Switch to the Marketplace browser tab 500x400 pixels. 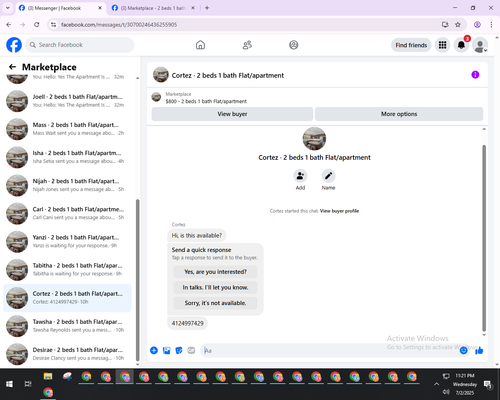[x=153, y=8]
